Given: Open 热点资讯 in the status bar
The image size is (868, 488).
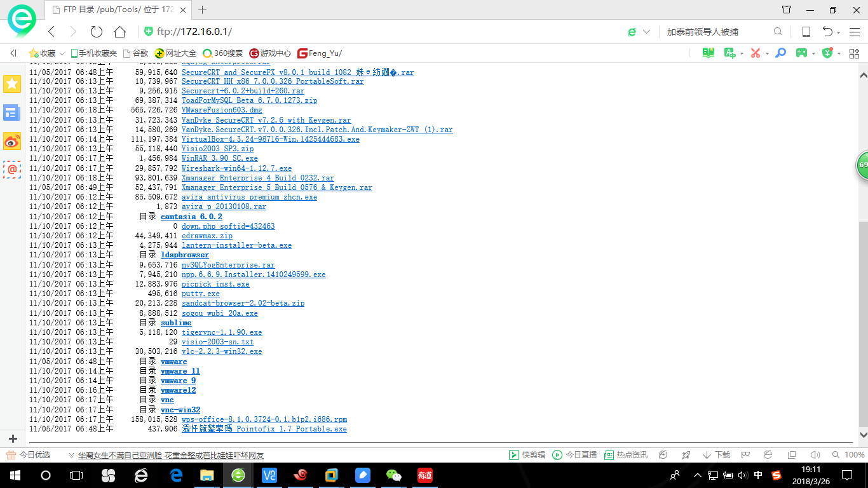Looking at the screenshot, I should coord(625,455).
